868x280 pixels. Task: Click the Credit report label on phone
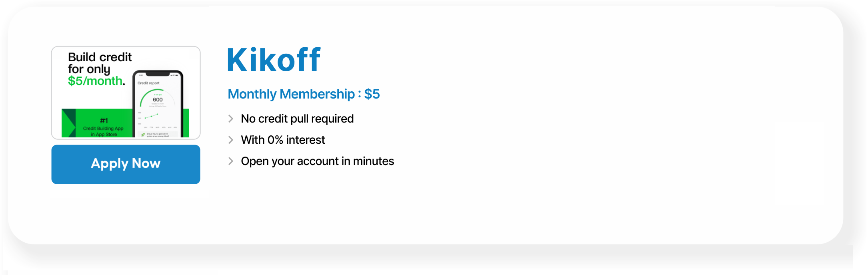(148, 83)
